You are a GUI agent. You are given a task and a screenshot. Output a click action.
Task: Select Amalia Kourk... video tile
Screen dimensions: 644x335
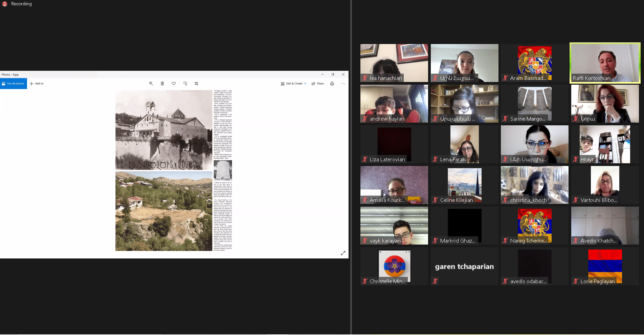394,185
